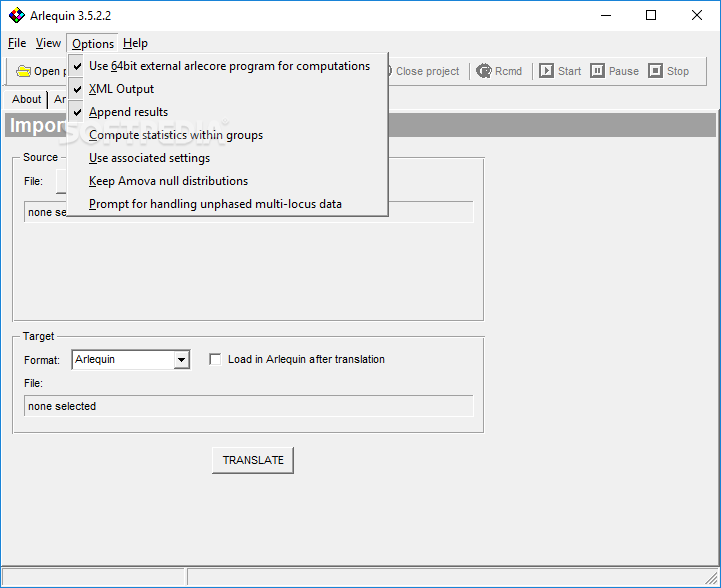Click the Open project folder icon
This screenshot has width=721, height=588.
23,71
